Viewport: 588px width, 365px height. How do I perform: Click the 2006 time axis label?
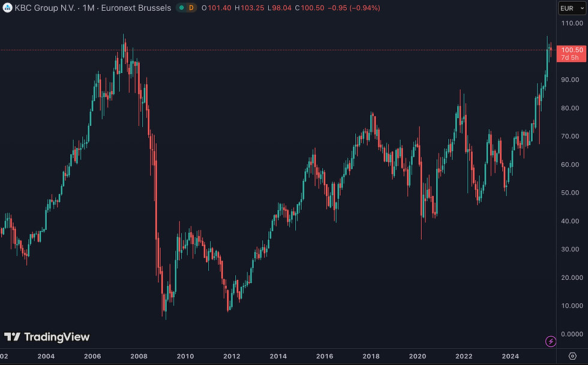coord(92,357)
